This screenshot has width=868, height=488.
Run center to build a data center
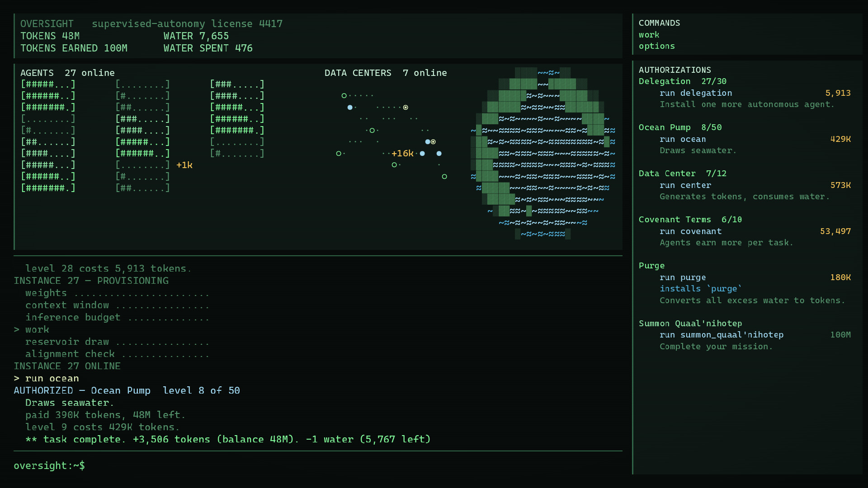tap(685, 185)
